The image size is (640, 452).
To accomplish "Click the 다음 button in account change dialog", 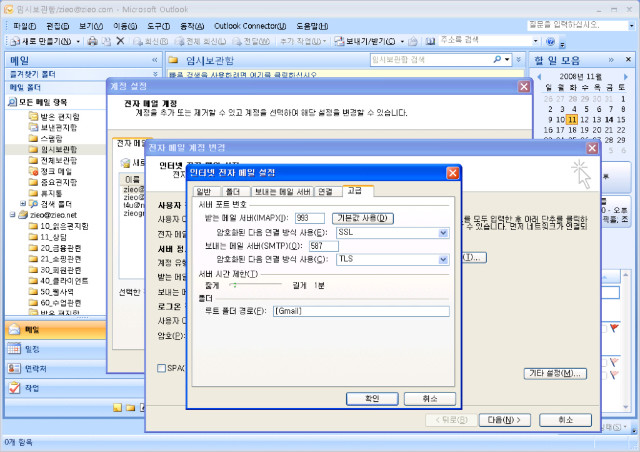I will (504, 420).
